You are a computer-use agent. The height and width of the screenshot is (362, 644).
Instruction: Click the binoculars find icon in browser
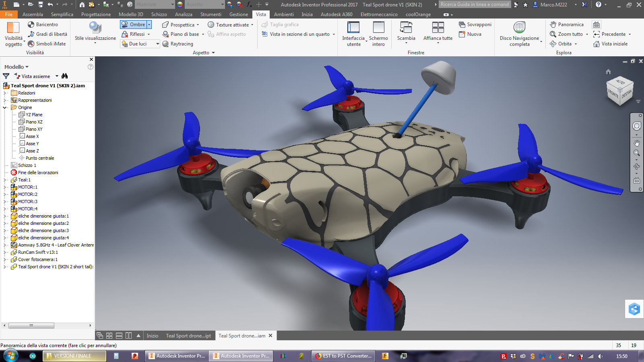[x=64, y=76]
